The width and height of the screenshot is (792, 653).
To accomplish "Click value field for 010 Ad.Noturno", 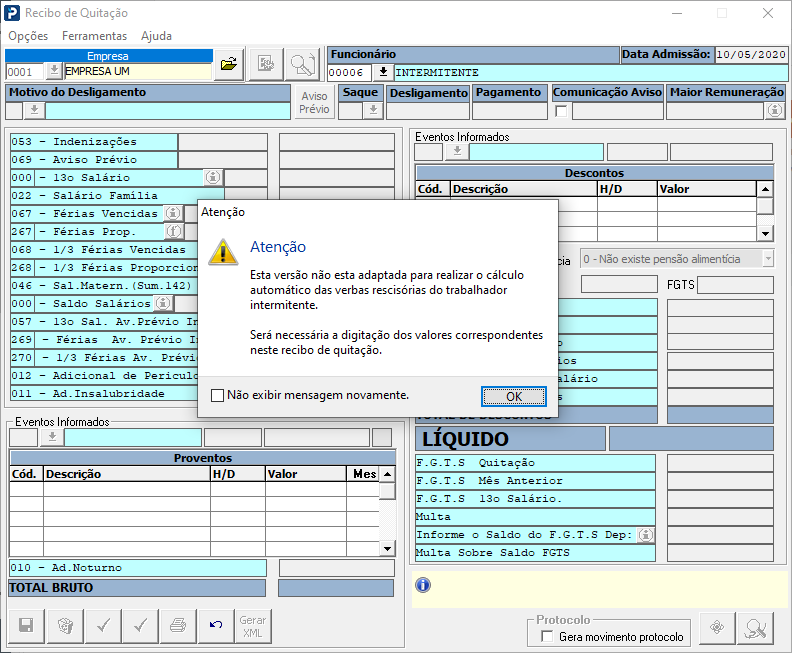I will tap(336, 568).
